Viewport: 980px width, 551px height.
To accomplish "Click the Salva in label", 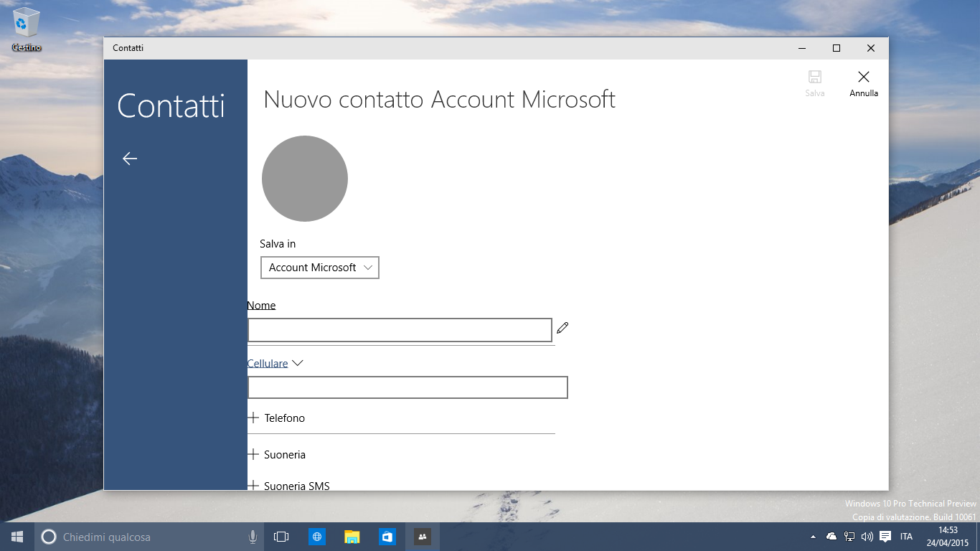I will point(278,244).
